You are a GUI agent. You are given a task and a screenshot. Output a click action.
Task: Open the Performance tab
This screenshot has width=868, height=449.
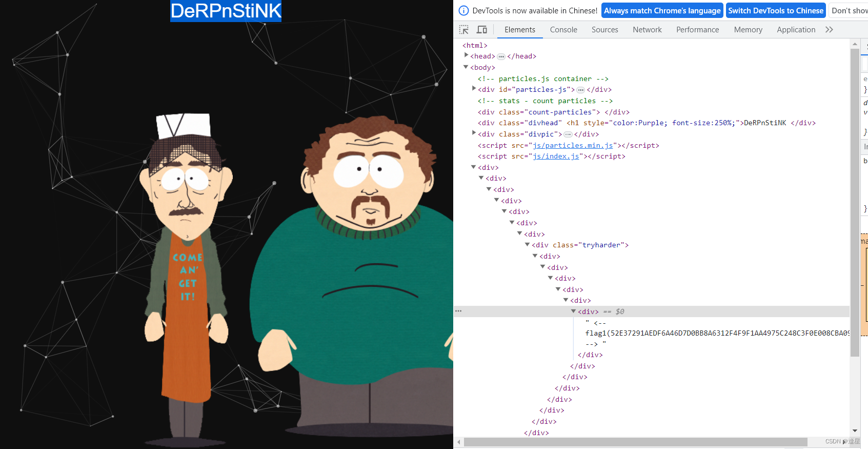pos(697,30)
